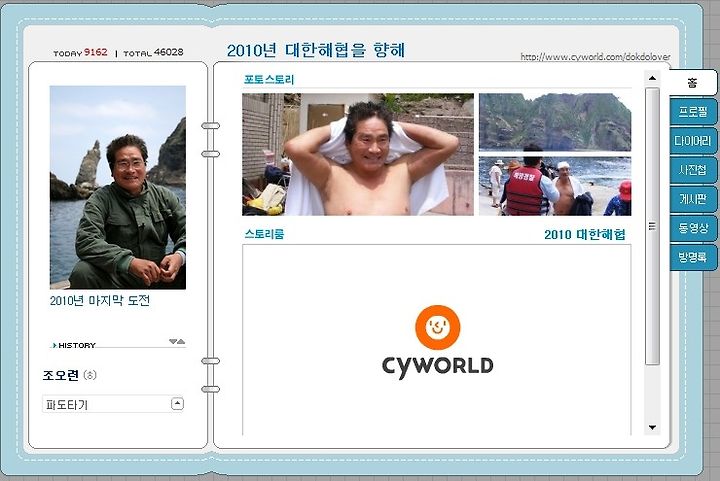Open the 방명록 guestbook tab

click(693, 257)
